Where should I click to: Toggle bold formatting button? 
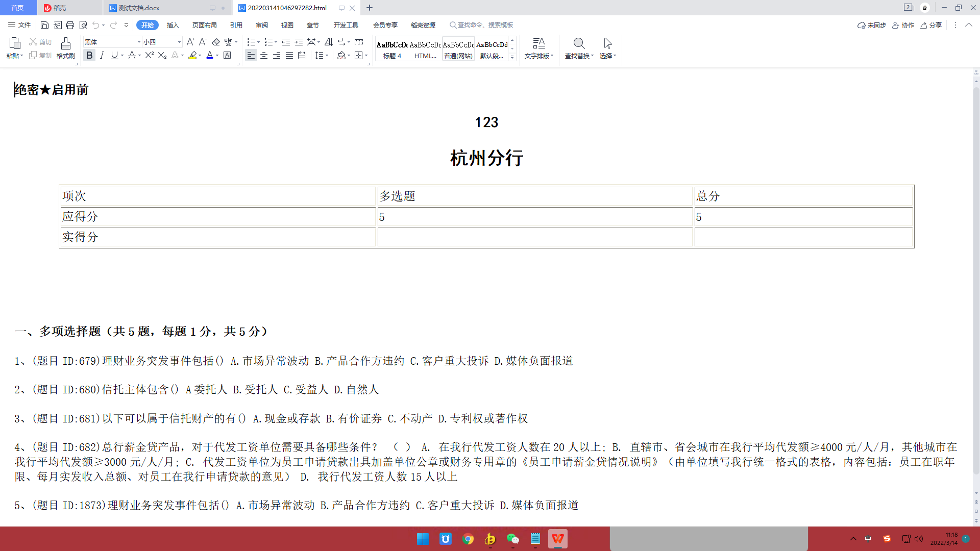[89, 55]
